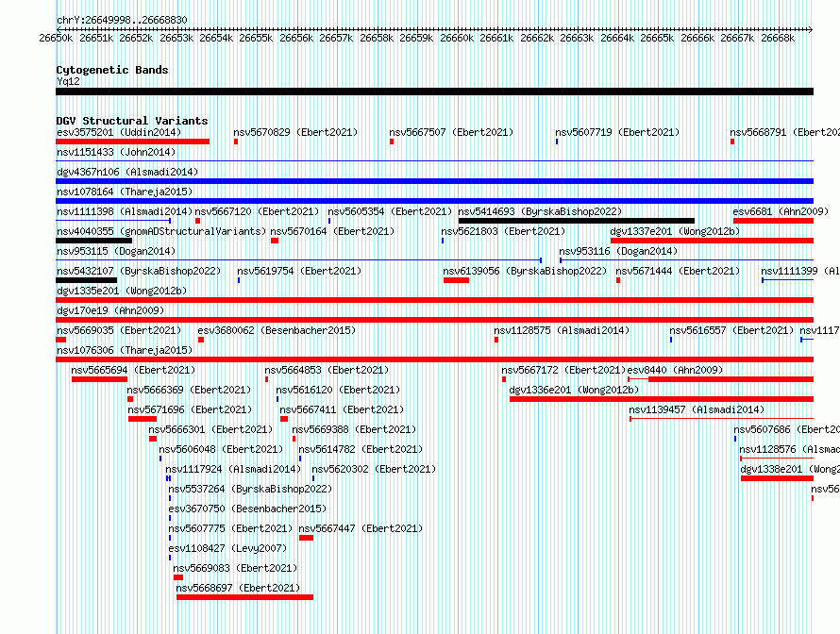Select nsv5671444 (Ebert2021) label
This screenshot has width=840, height=634.
click(x=678, y=271)
